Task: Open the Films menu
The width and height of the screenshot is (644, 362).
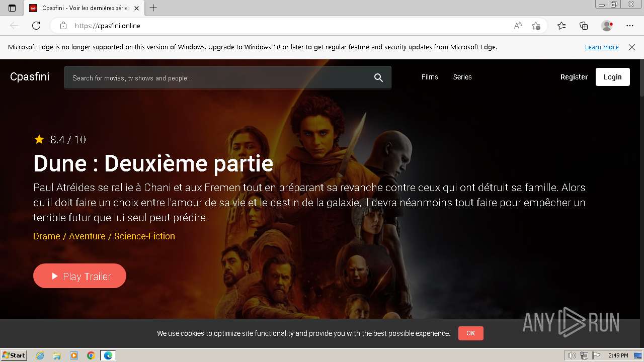Action: coord(430,77)
